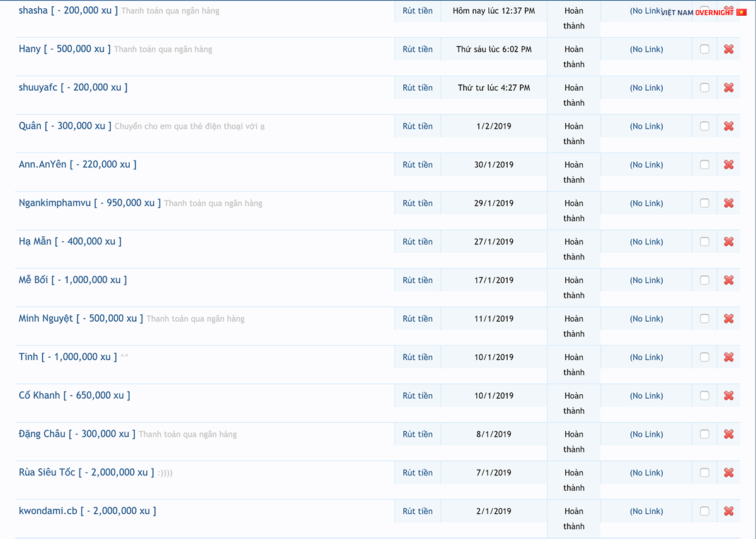
Task: Click the Vietnam flag icon at top right
Action: (742, 12)
